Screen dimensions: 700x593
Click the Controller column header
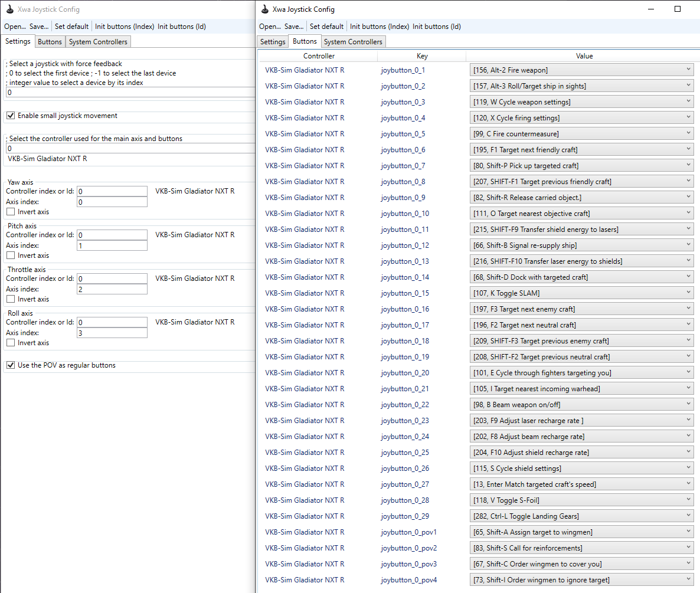[x=319, y=55]
